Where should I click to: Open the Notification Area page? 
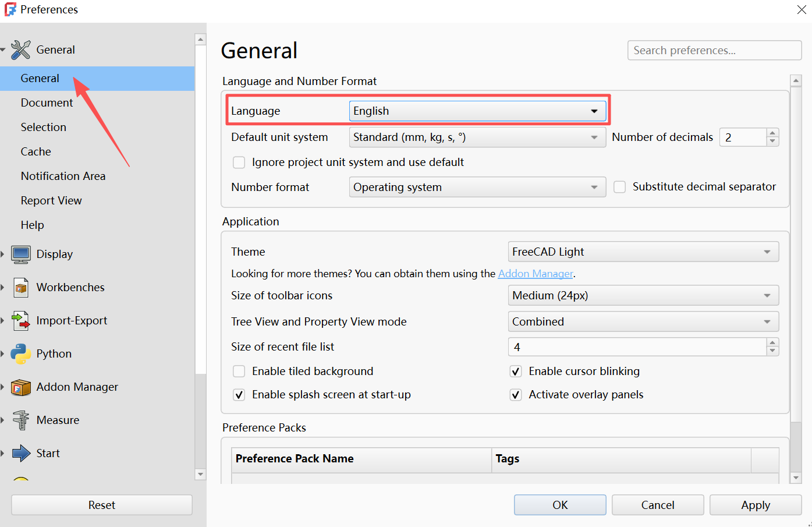coord(63,176)
